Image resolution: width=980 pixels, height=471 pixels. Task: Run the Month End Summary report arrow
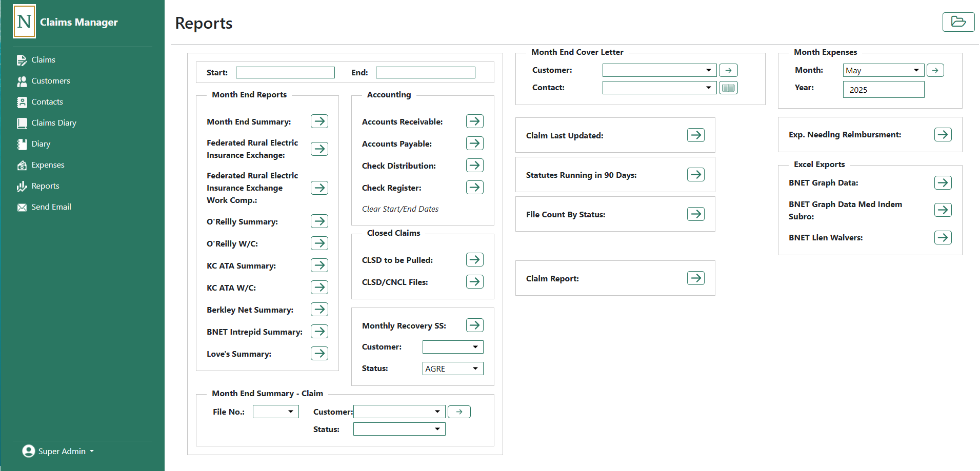(319, 121)
